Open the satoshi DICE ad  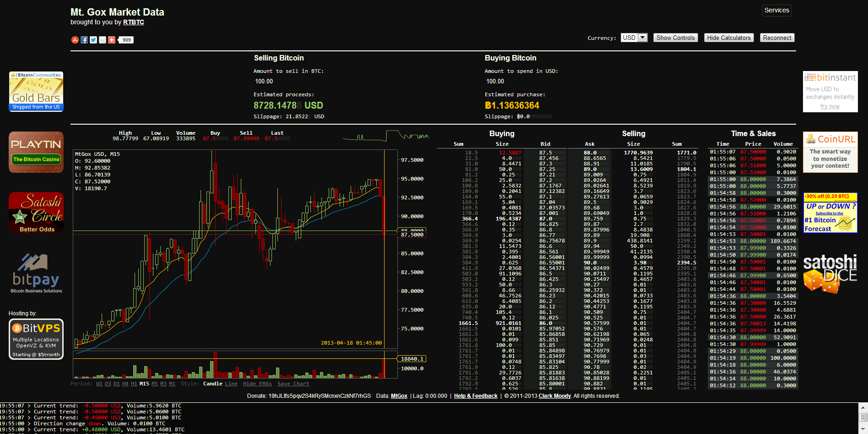(830, 273)
